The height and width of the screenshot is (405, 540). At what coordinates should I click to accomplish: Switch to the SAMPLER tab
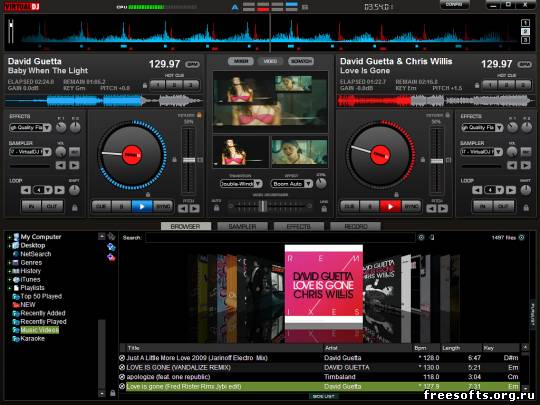[242, 226]
